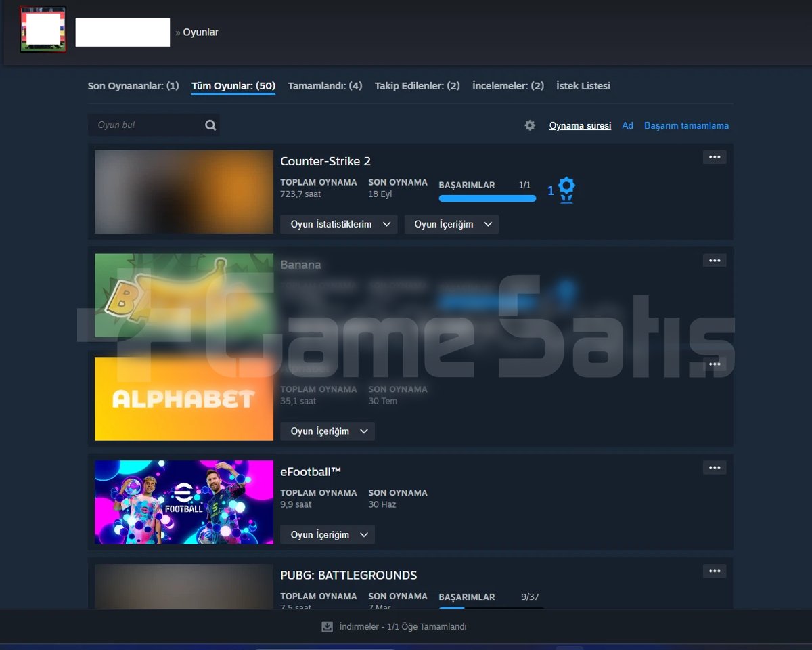Click the eFootball game thumbnail

[184, 502]
